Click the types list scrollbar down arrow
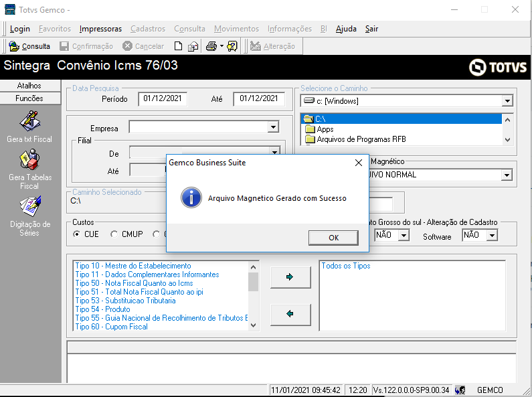This screenshot has width=532, height=397. pyautogui.click(x=253, y=325)
